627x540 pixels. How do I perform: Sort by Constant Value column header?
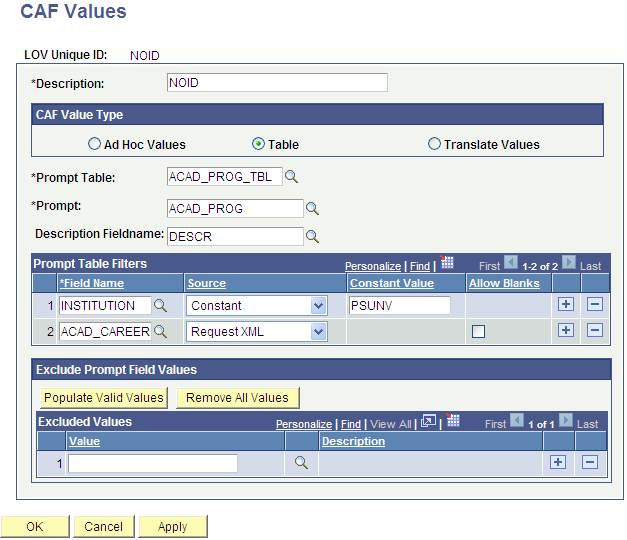click(392, 283)
